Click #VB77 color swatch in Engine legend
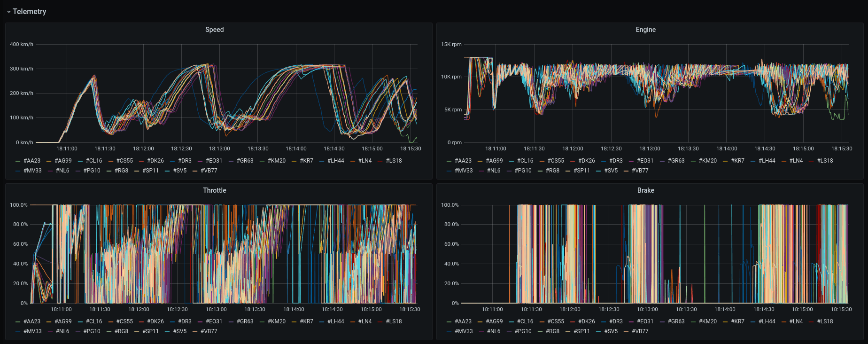Image resolution: width=868 pixels, height=344 pixels. (627, 171)
